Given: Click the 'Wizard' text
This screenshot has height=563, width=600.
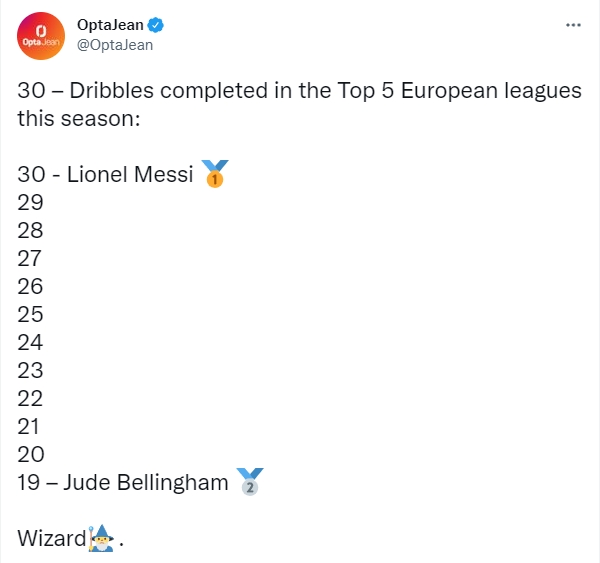Looking at the screenshot, I should (x=52, y=538).
